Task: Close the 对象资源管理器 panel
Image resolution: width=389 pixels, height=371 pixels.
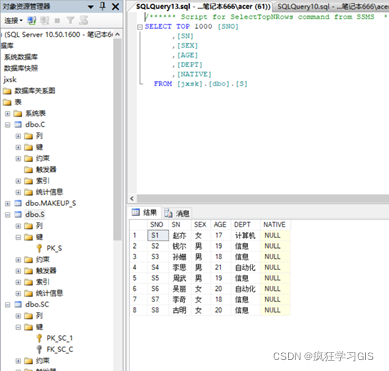Action: (x=115, y=7)
